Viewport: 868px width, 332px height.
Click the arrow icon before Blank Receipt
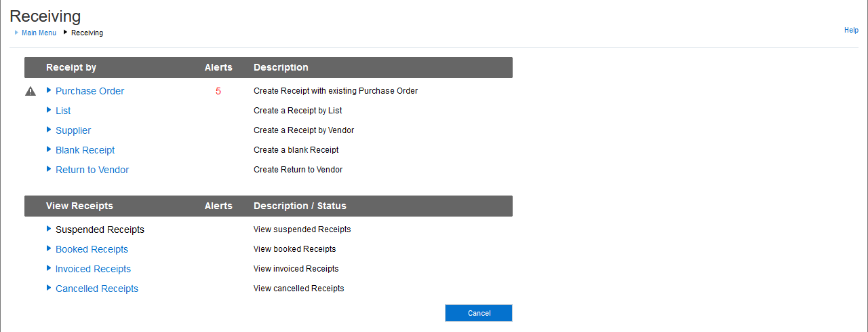coord(49,149)
